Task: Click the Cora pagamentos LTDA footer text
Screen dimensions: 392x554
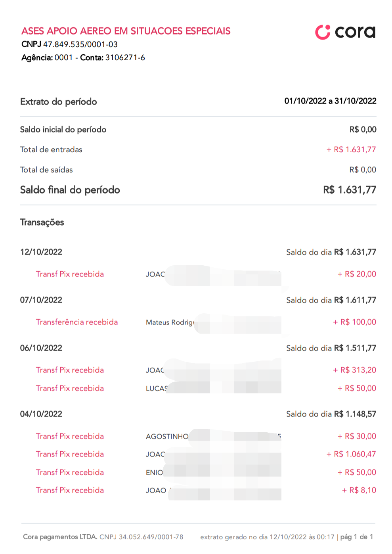Action: click(60, 537)
